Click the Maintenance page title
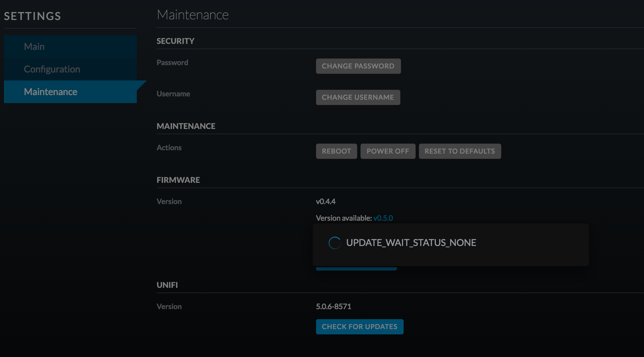This screenshot has width=644, height=357. 193,15
